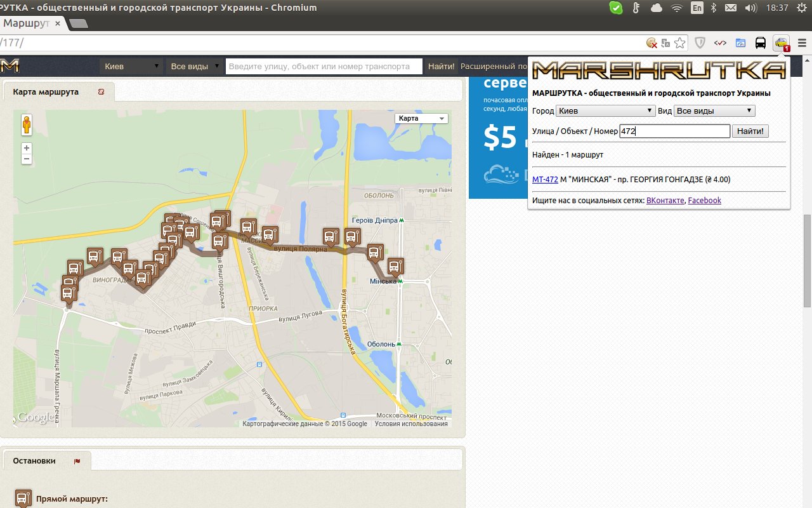
Task: Open the En keyboard layout indicator
Action: (x=697, y=8)
